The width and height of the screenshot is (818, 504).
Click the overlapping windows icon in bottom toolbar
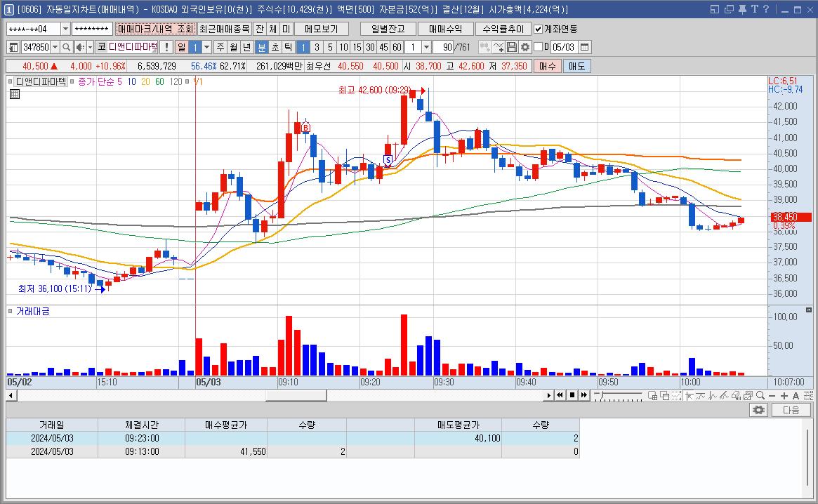click(665, 395)
